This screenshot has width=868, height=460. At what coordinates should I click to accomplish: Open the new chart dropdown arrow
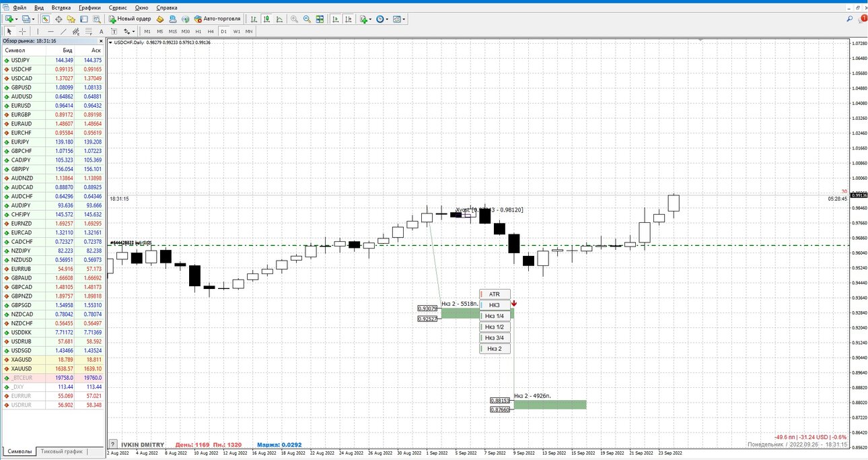tap(16, 19)
